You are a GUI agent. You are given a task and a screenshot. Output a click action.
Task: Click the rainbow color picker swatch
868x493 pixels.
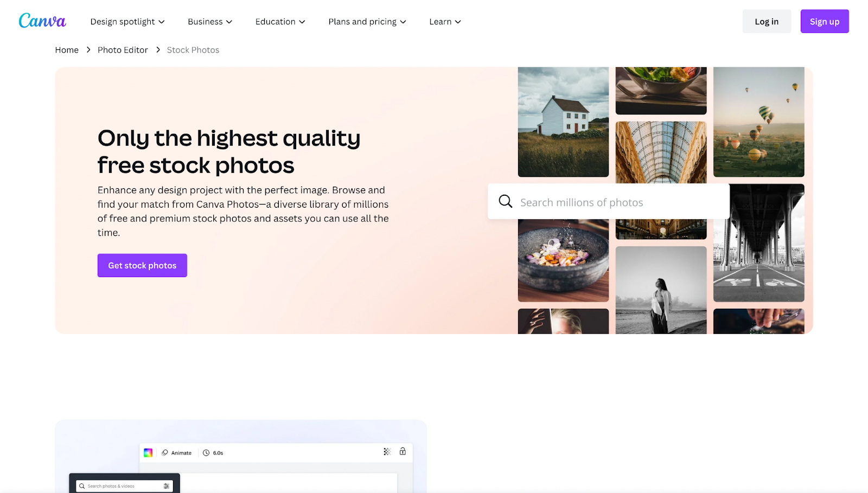click(x=148, y=453)
